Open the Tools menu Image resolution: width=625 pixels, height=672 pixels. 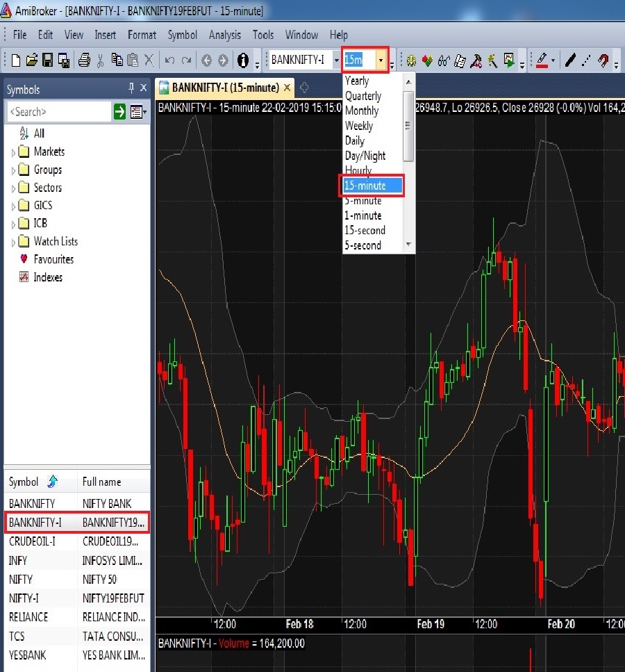(263, 35)
